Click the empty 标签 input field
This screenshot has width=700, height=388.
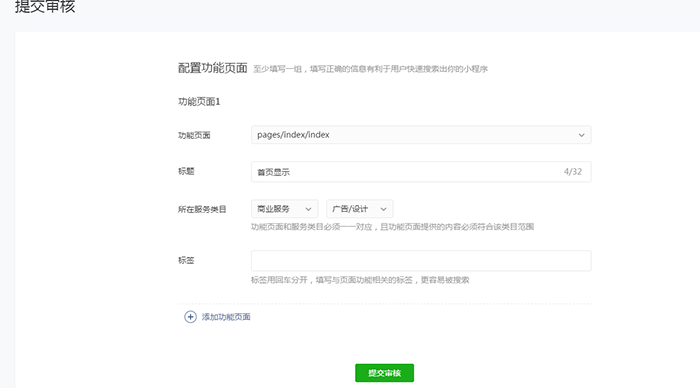[x=421, y=261]
